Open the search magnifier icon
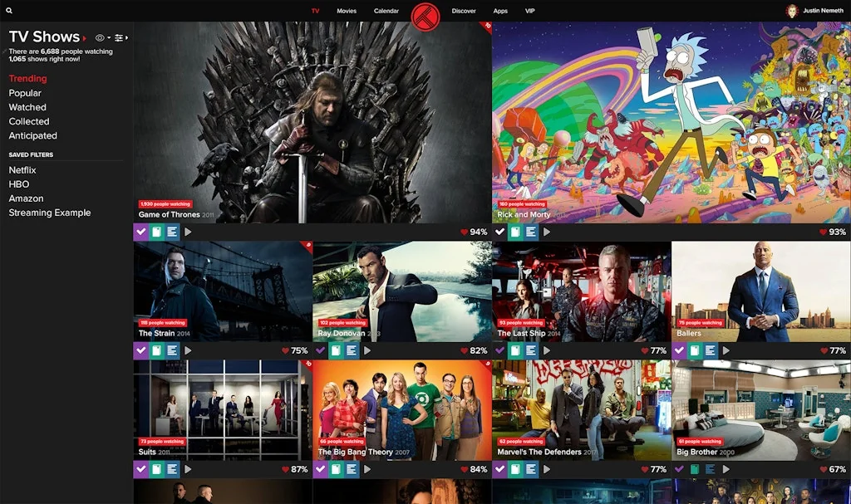851x504 pixels. coord(9,10)
